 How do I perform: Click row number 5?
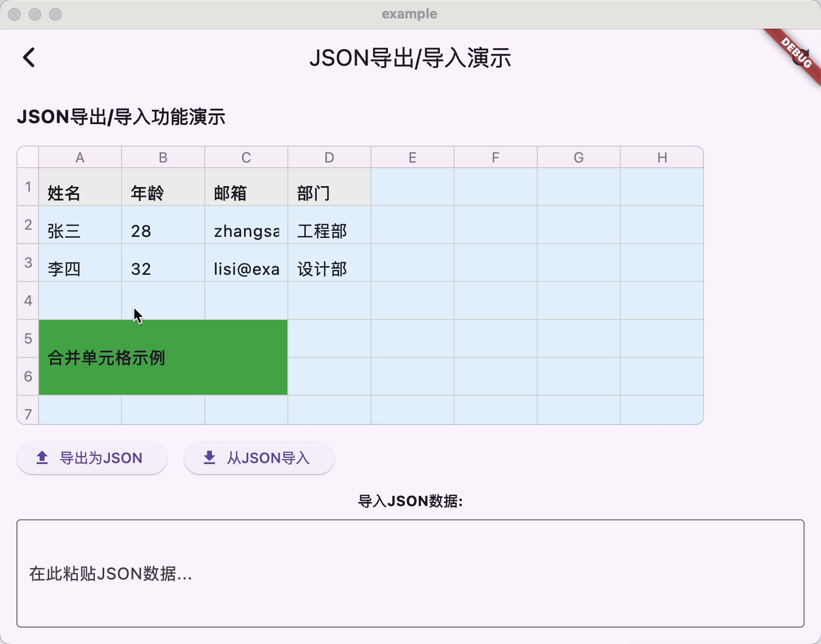[x=28, y=339]
